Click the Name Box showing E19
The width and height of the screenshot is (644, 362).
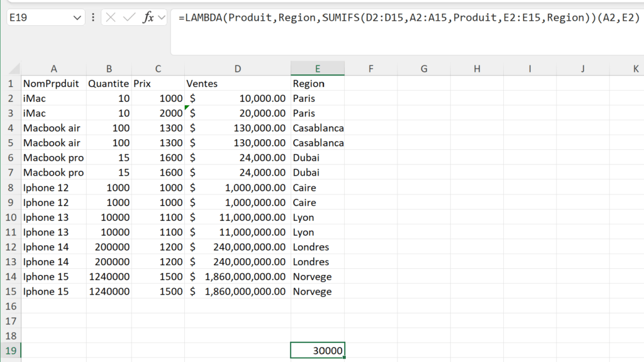[39, 18]
